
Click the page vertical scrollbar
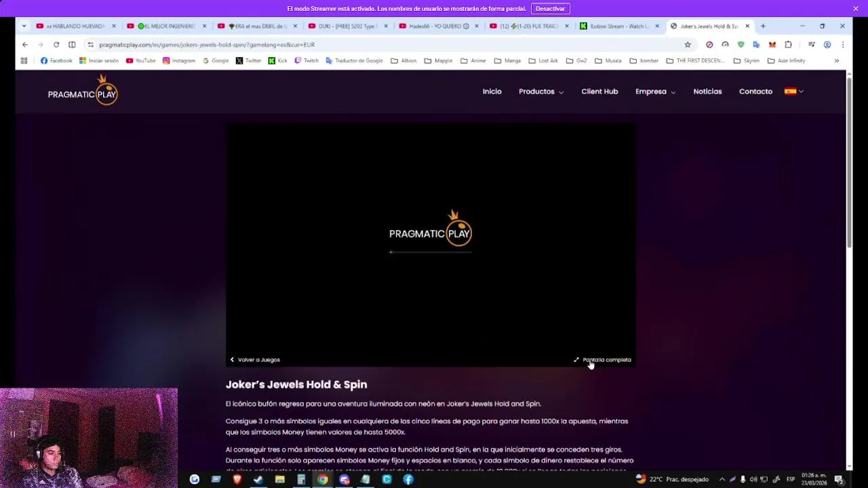pos(849,163)
